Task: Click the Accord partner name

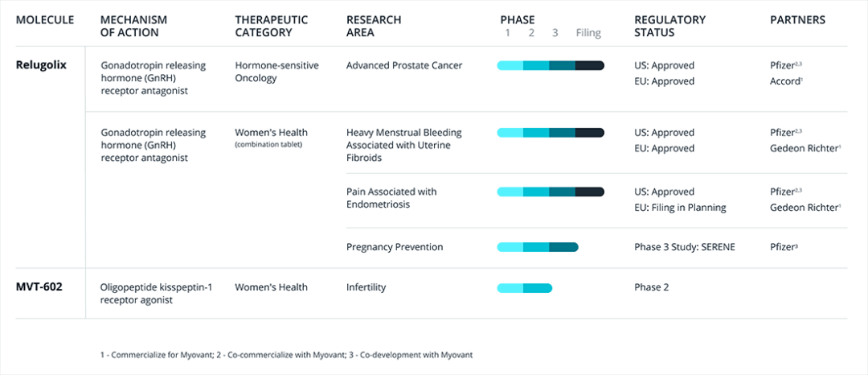Action: point(785,81)
